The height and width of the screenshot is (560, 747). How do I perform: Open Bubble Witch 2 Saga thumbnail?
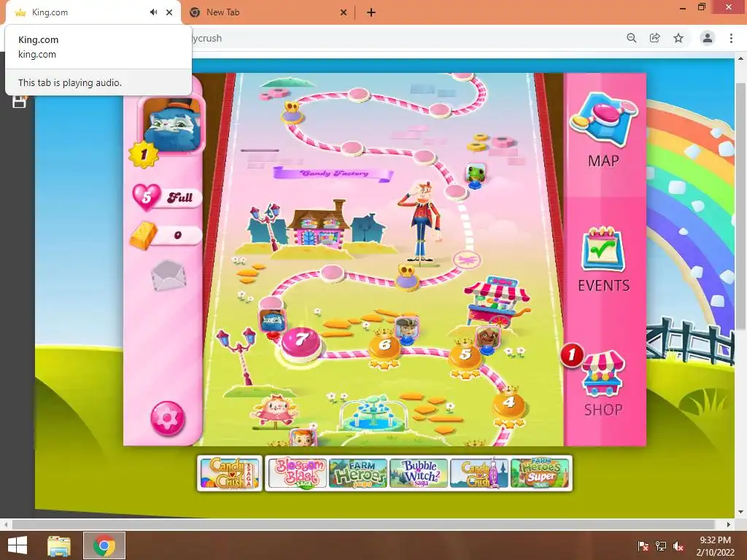tap(419, 473)
